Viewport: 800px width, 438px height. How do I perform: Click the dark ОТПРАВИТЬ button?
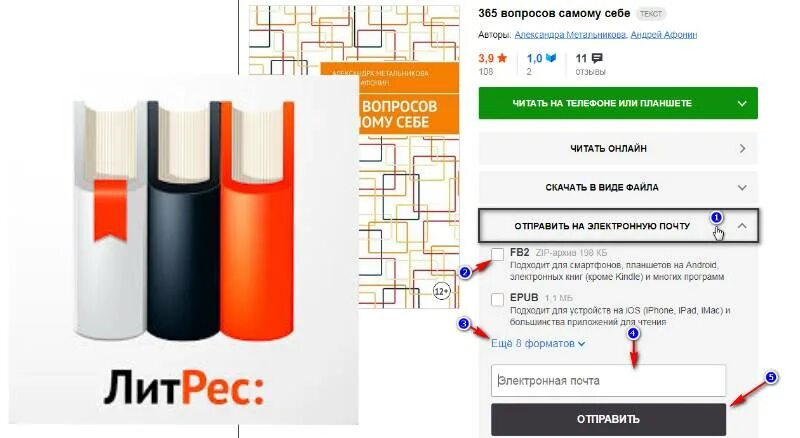point(608,419)
